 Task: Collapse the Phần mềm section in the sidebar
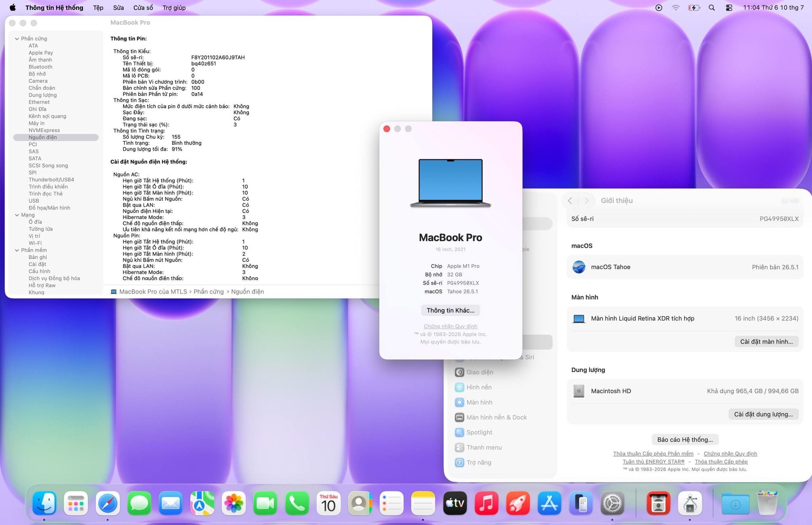click(17, 250)
